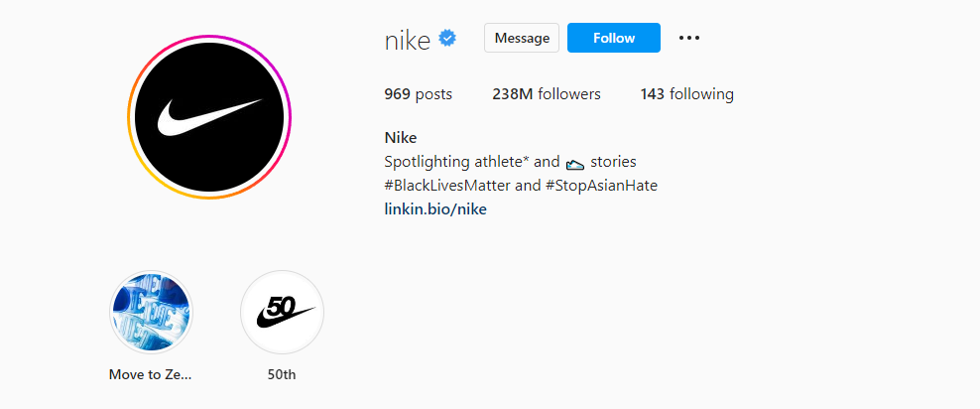Open the 50th anniversary highlight circle
This screenshot has width=980, height=409.
point(282,313)
